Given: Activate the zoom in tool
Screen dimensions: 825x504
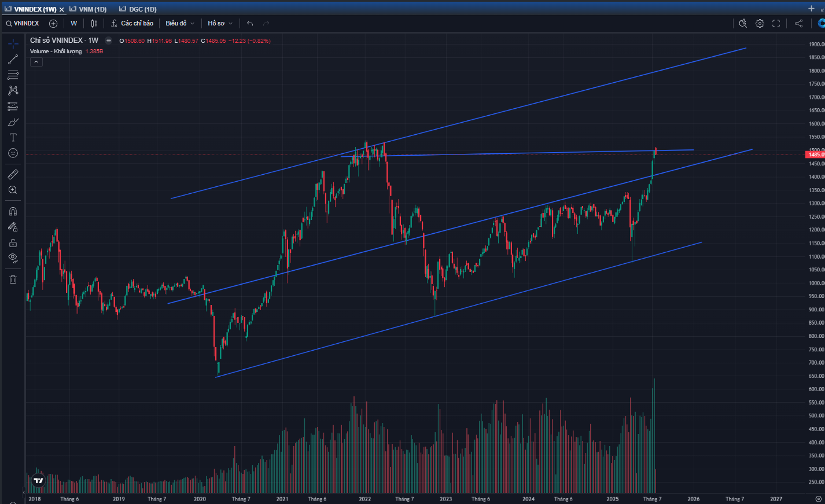Looking at the screenshot, I should [x=13, y=190].
